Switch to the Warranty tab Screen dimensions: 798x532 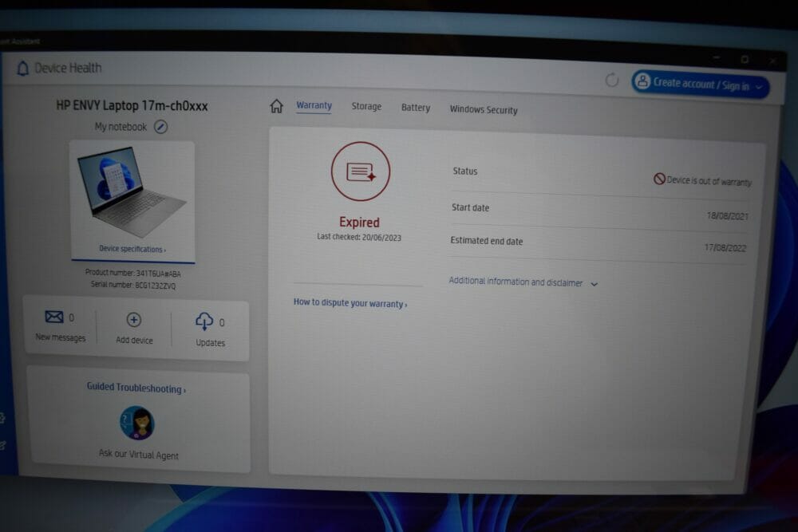314,105
